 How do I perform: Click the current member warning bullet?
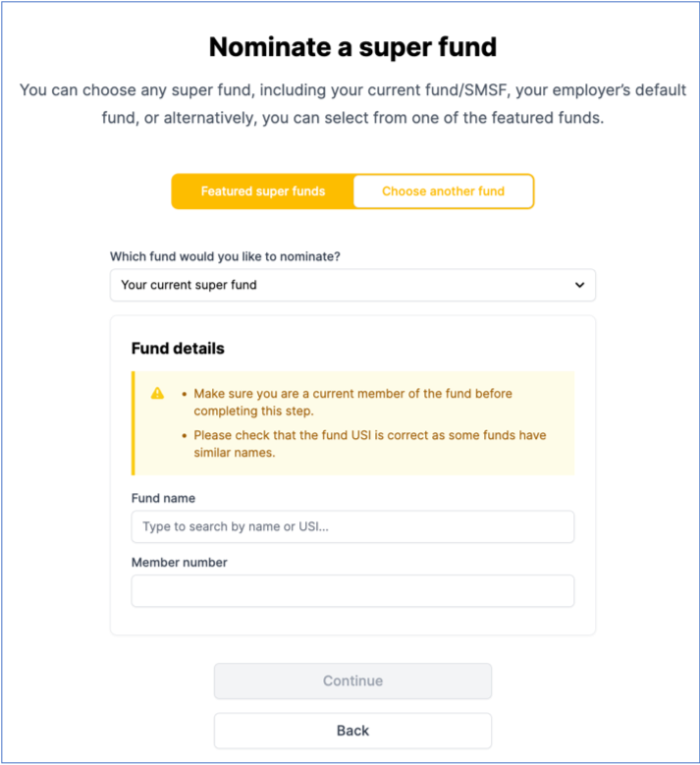click(352, 402)
